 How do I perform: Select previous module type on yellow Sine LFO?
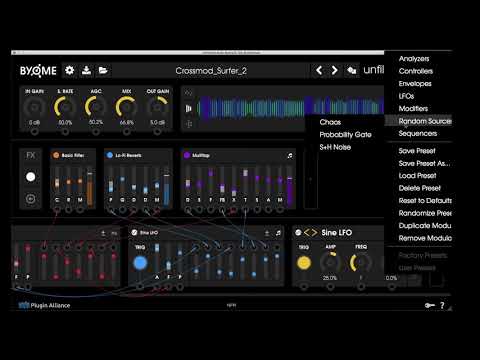pos(306,232)
